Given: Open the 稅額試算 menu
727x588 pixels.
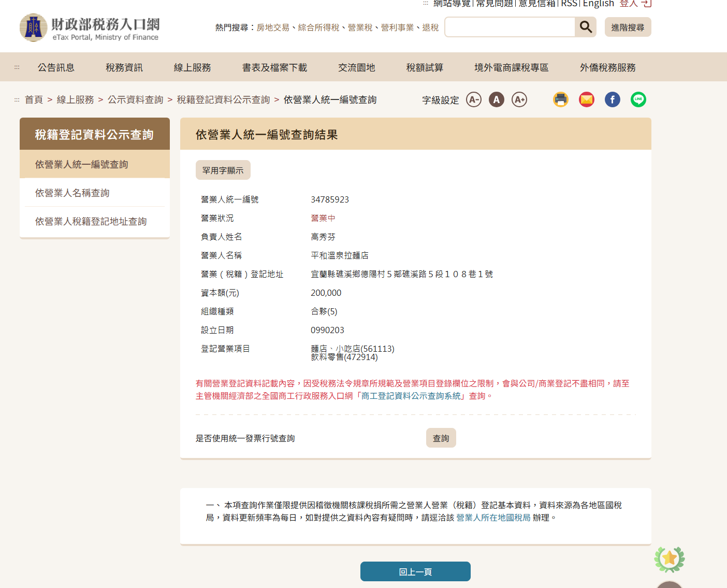Looking at the screenshot, I should click(x=425, y=67).
